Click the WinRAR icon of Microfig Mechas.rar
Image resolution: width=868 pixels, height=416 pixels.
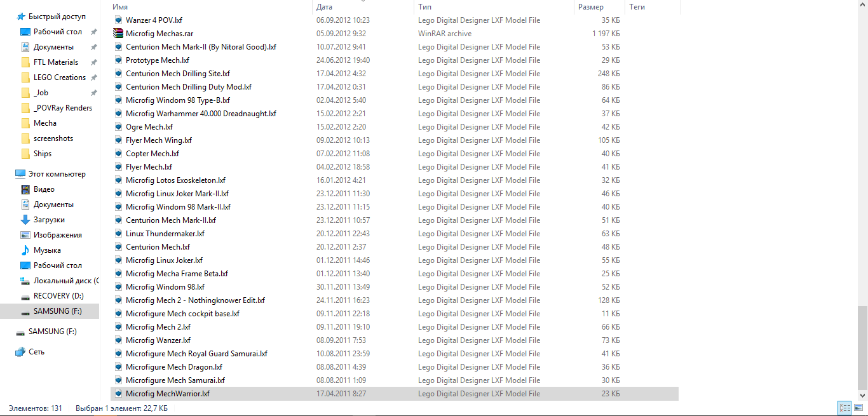pyautogui.click(x=118, y=34)
